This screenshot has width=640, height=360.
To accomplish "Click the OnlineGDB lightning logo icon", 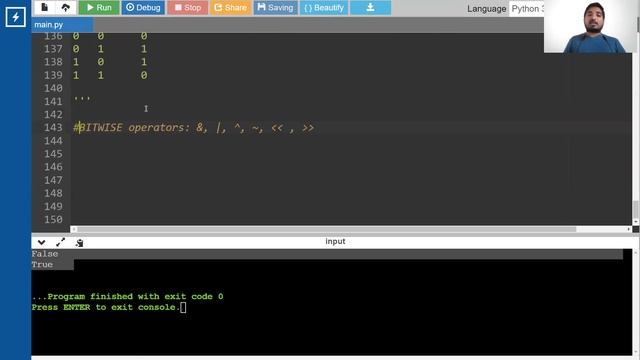I will click(x=15, y=17).
